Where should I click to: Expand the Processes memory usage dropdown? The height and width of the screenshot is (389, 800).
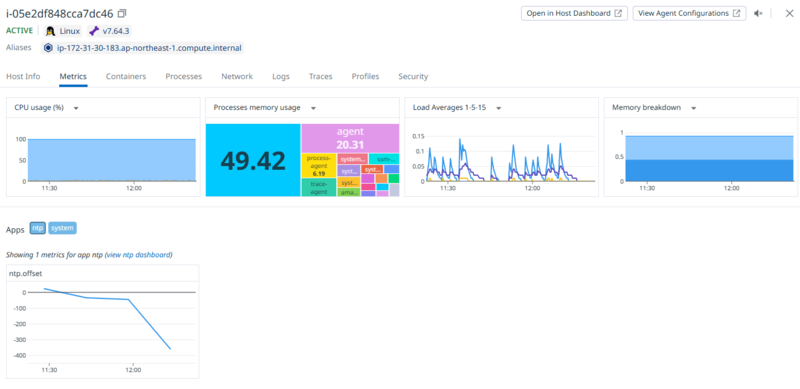coord(313,108)
